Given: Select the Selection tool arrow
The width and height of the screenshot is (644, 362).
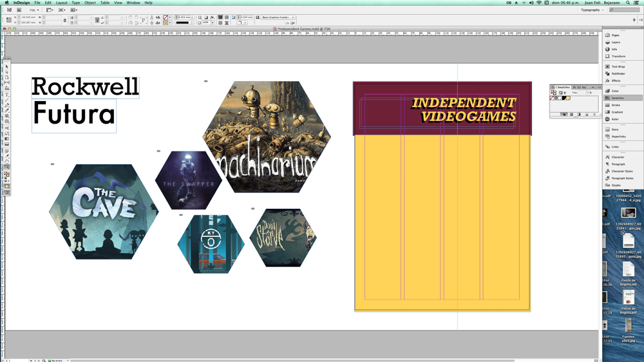Looking at the screenshot, I should pos(7,66).
